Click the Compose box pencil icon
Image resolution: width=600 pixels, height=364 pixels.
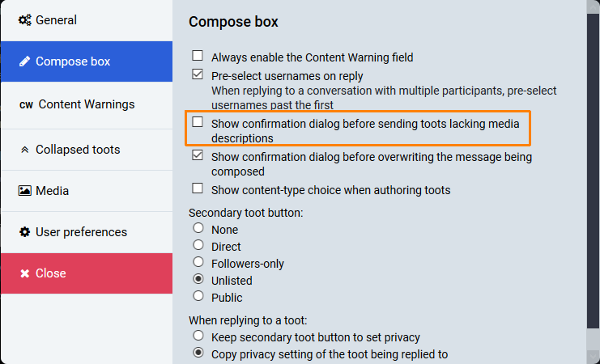pyautogui.click(x=24, y=61)
